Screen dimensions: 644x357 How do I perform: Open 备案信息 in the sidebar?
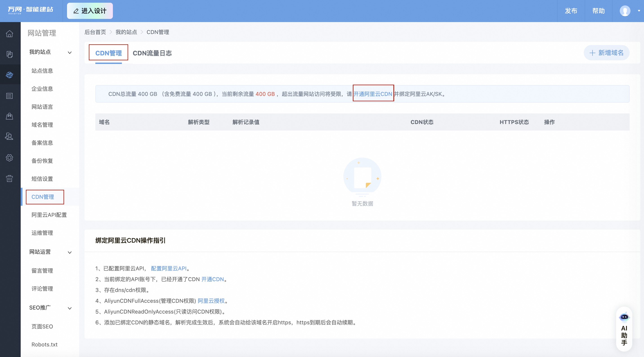pyautogui.click(x=42, y=143)
